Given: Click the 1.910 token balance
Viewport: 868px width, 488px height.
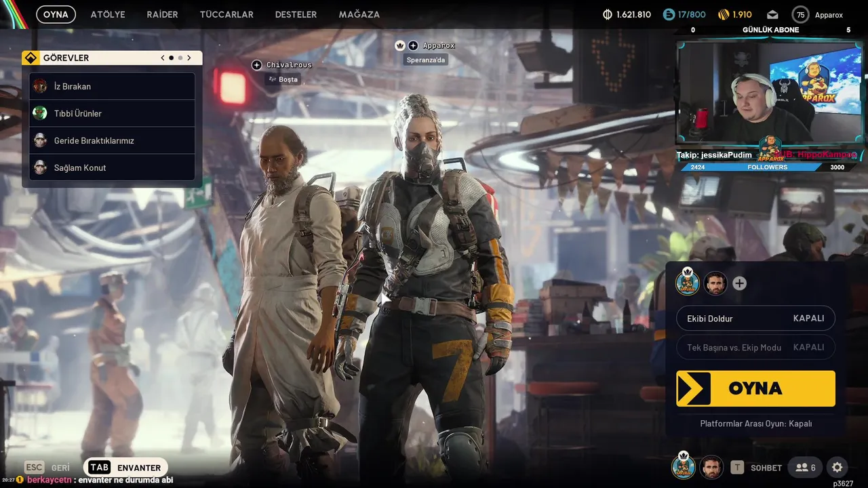Looking at the screenshot, I should point(742,15).
